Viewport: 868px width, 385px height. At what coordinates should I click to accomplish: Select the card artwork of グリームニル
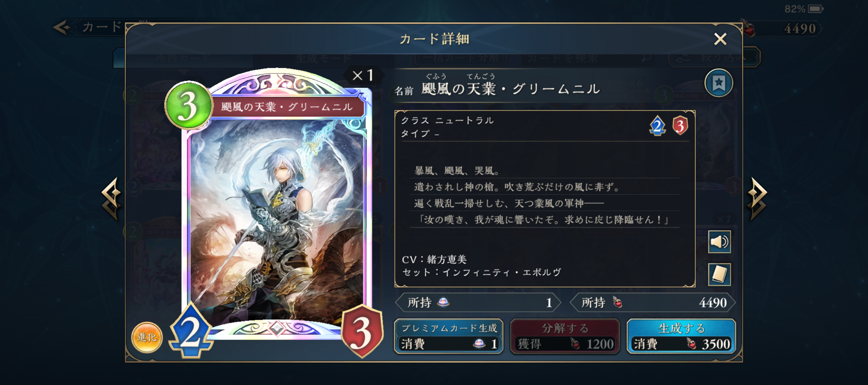point(277,221)
